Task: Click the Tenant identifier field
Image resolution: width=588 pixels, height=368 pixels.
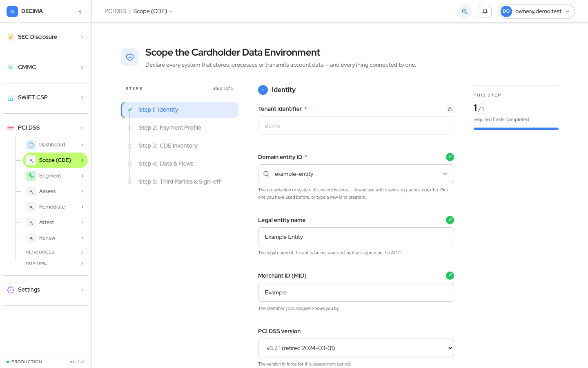Action: click(356, 126)
